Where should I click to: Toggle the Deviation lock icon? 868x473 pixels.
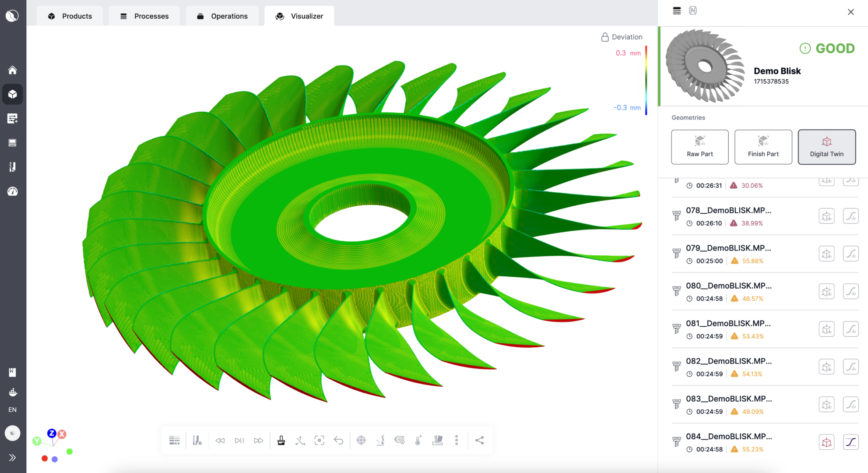pyautogui.click(x=604, y=37)
